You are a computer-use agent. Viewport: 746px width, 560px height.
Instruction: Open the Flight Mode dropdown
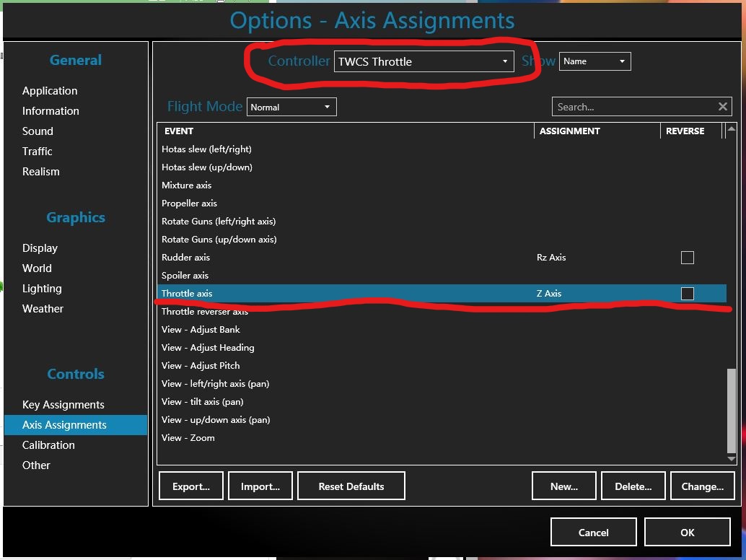291,107
